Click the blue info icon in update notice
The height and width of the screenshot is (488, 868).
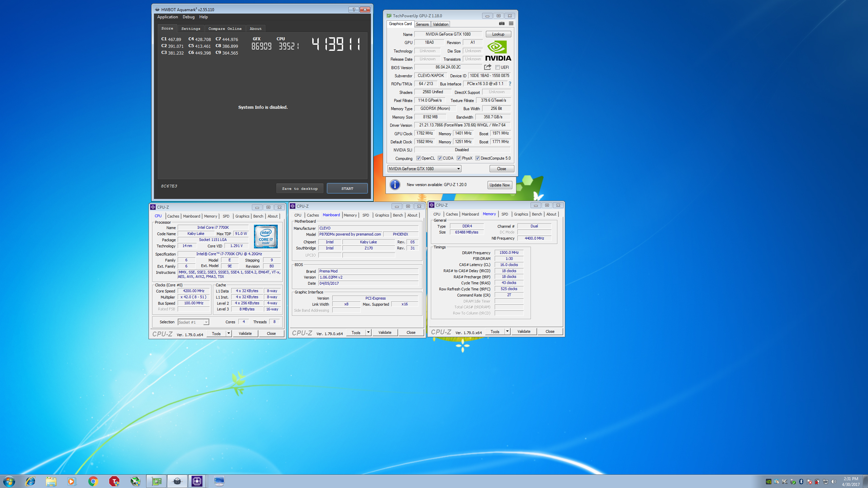click(395, 185)
